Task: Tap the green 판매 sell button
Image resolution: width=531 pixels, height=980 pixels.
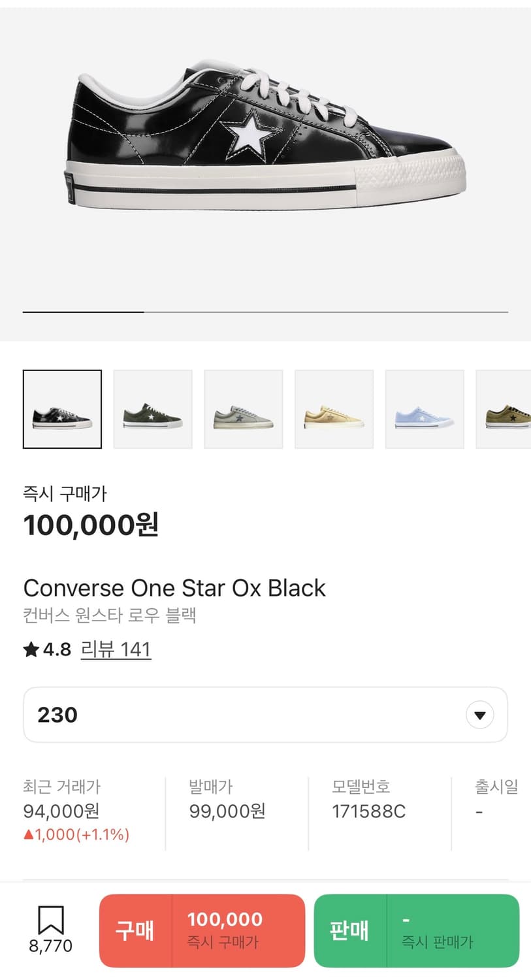Action: tap(350, 930)
